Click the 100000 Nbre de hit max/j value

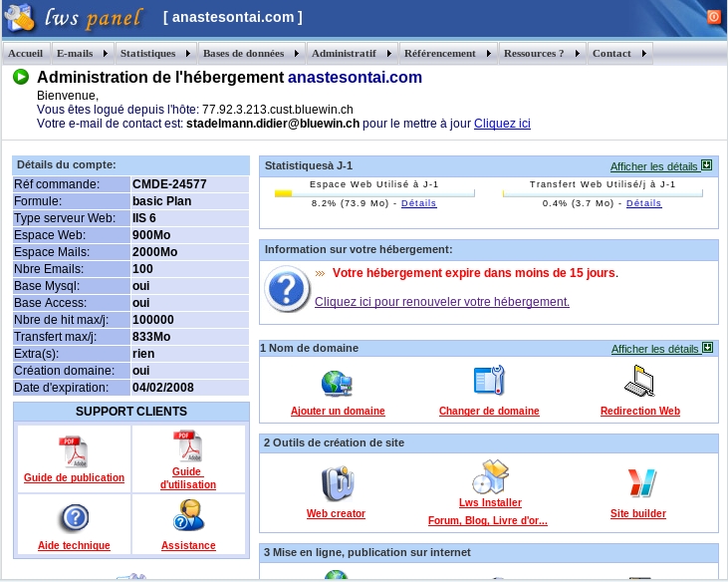point(153,320)
